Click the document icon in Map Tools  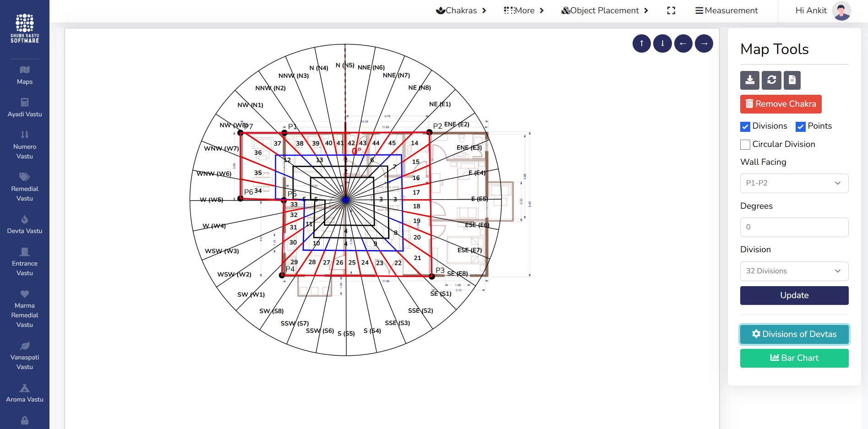click(x=792, y=80)
